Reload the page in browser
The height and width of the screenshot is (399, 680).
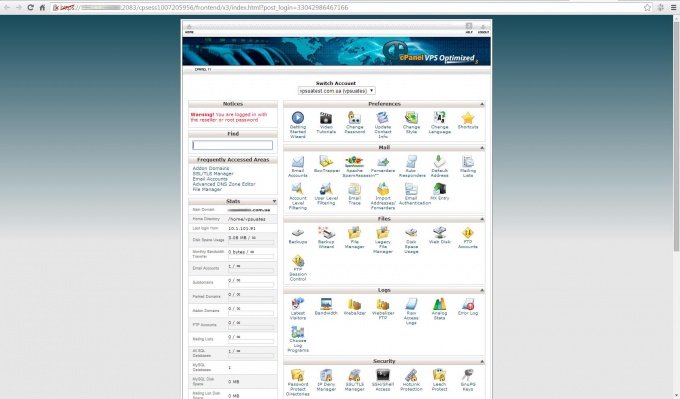click(30, 7)
